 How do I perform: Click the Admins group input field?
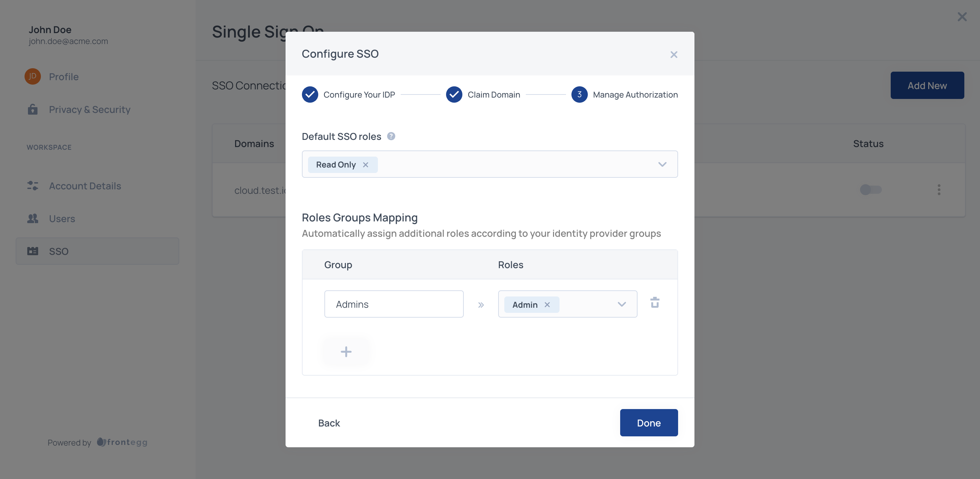point(393,304)
